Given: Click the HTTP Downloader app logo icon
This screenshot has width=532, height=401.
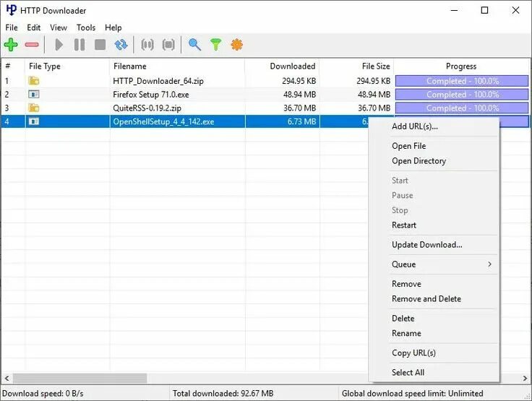Looking at the screenshot, I should click(x=11, y=10).
